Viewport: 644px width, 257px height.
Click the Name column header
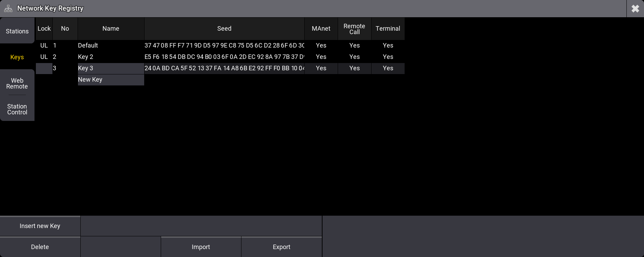pyautogui.click(x=111, y=29)
